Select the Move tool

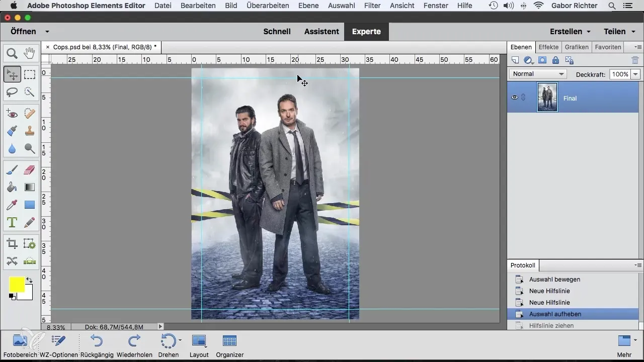(x=12, y=74)
